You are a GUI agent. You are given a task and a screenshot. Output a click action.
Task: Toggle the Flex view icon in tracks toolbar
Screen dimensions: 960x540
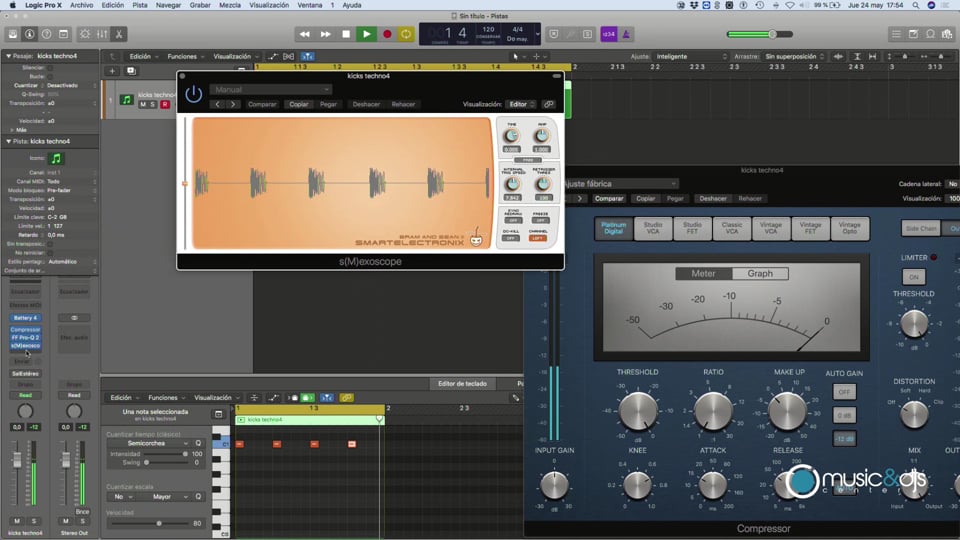[x=288, y=56]
